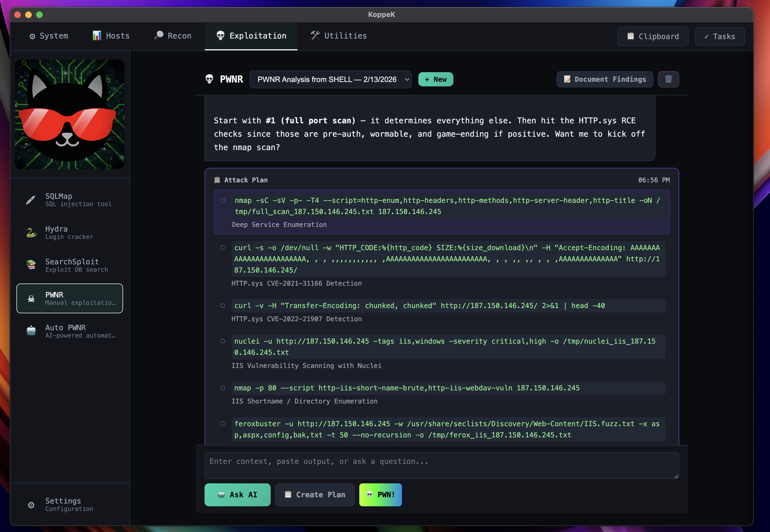
Task: Launch Auto PWNR robot tool
Action: click(x=69, y=331)
